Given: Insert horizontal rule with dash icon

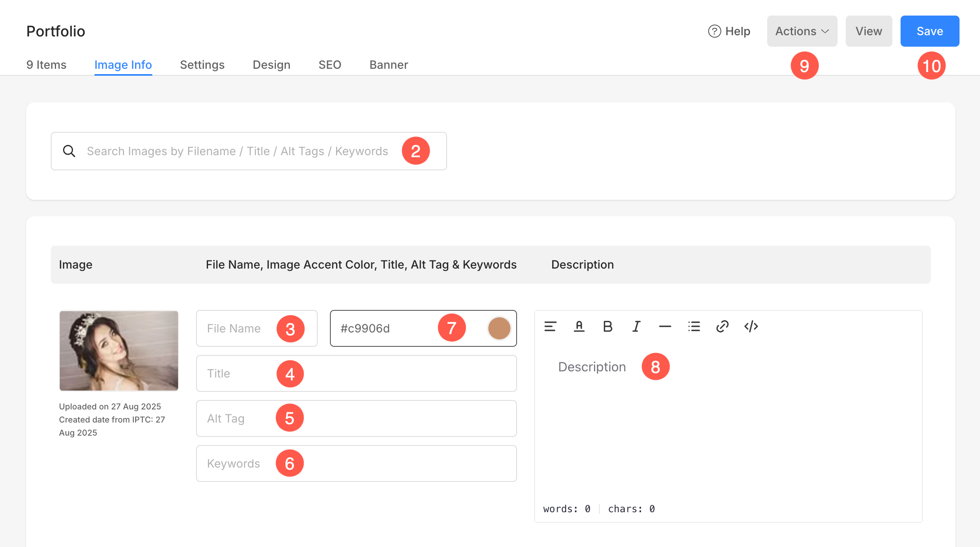Looking at the screenshot, I should tap(665, 326).
